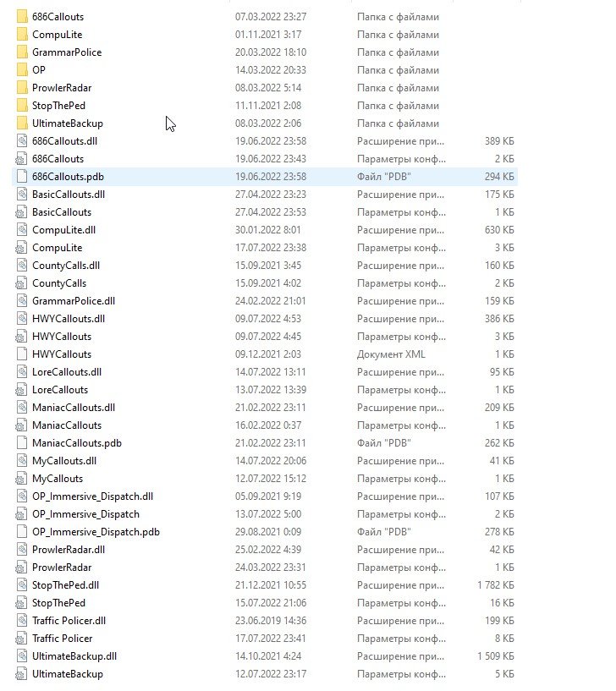616x691 pixels.
Task: Click the HWYCallouts.dll file icon
Action: pyautogui.click(x=22, y=319)
